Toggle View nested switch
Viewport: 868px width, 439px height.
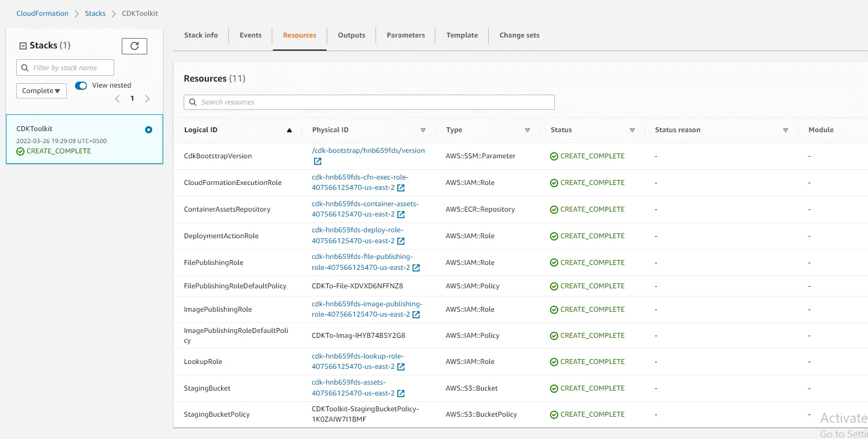[x=81, y=85]
